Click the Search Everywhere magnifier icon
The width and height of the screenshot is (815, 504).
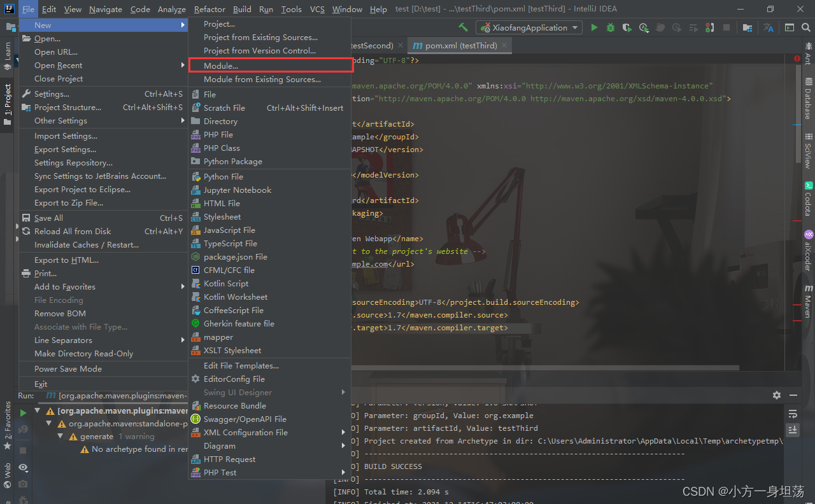tap(805, 27)
